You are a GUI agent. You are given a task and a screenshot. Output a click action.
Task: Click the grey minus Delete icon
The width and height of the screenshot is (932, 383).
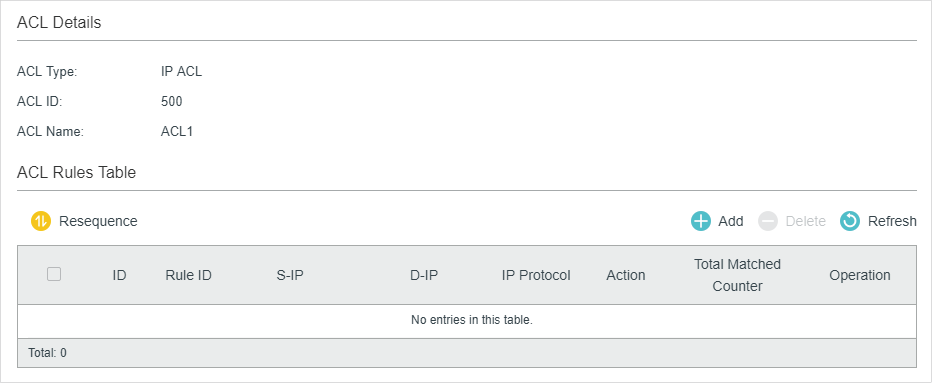coord(768,221)
